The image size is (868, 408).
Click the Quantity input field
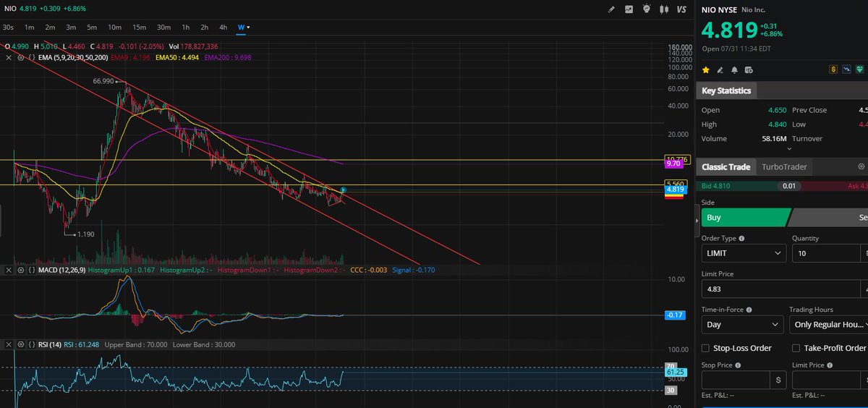click(825, 253)
